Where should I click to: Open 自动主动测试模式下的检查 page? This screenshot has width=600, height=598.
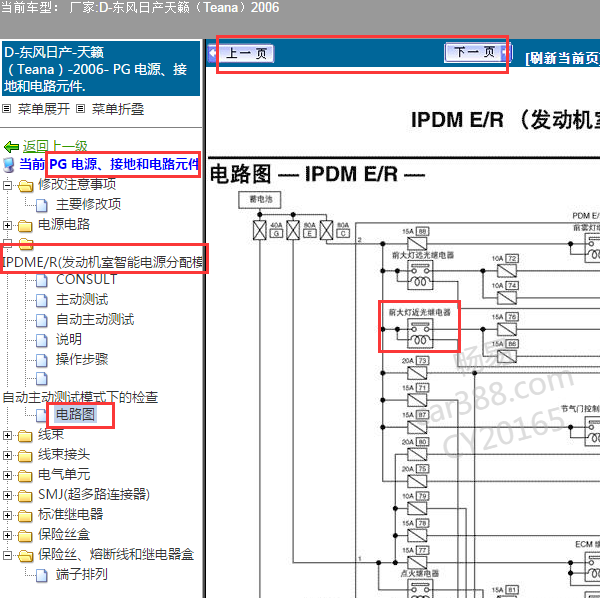[80, 397]
